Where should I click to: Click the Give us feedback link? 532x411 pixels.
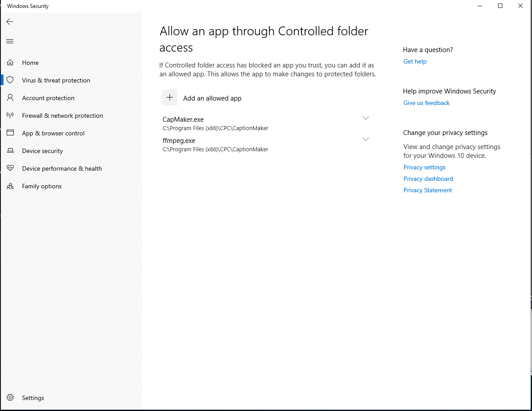[x=426, y=103]
